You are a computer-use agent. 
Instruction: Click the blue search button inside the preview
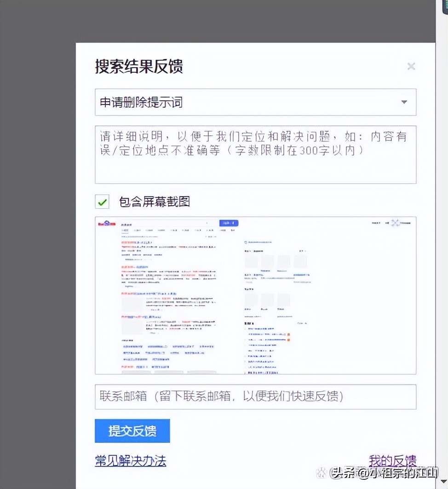coord(229,223)
